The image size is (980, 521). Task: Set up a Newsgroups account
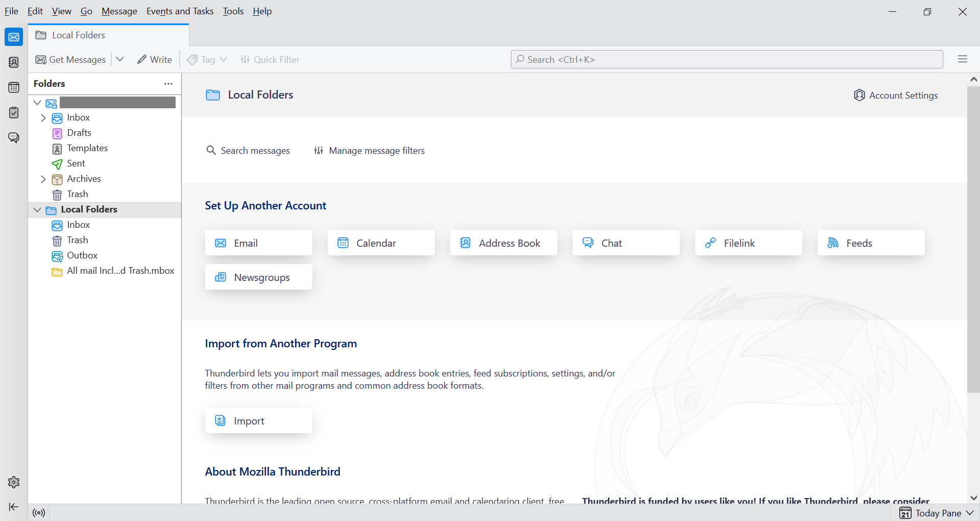259,277
